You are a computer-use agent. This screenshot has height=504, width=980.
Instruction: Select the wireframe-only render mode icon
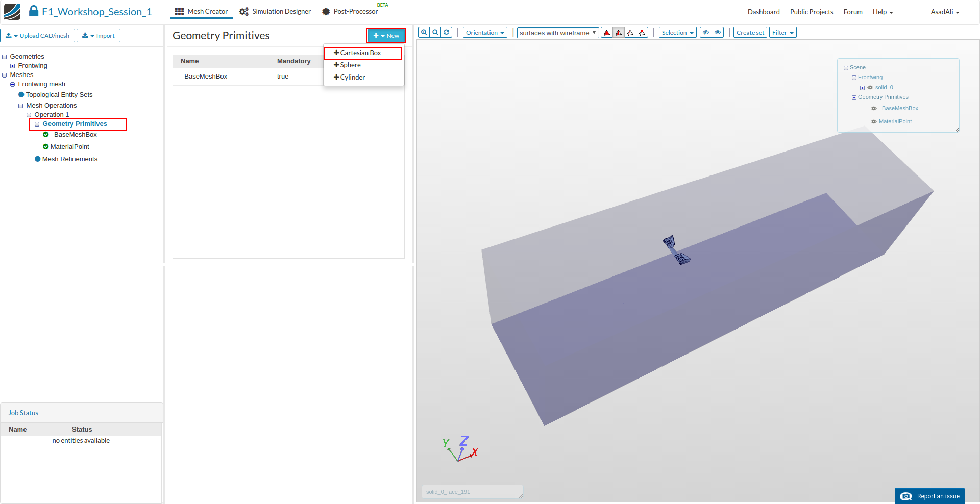pyautogui.click(x=630, y=33)
